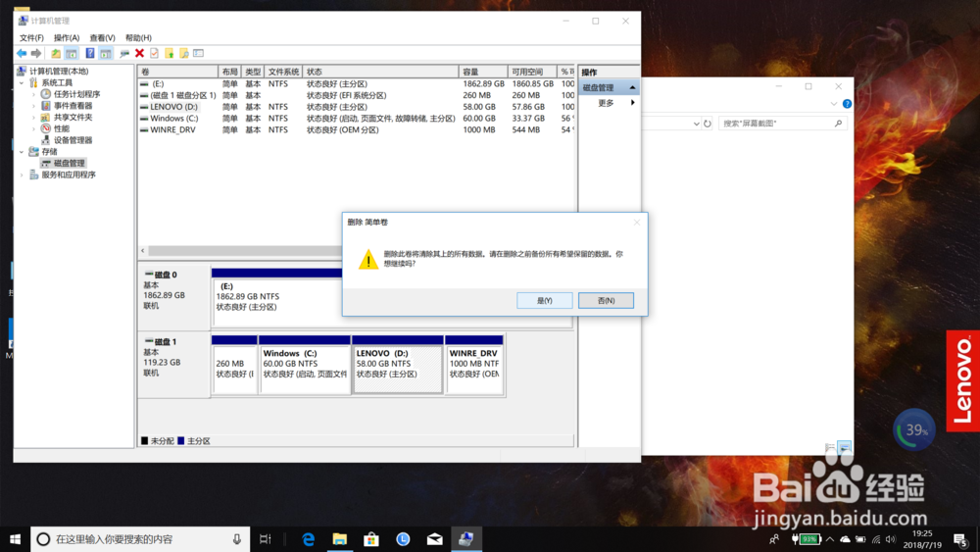Collapse the 存储 tree node
Screen dimensions: 980x552
pyautogui.click(x=22, y=152)
